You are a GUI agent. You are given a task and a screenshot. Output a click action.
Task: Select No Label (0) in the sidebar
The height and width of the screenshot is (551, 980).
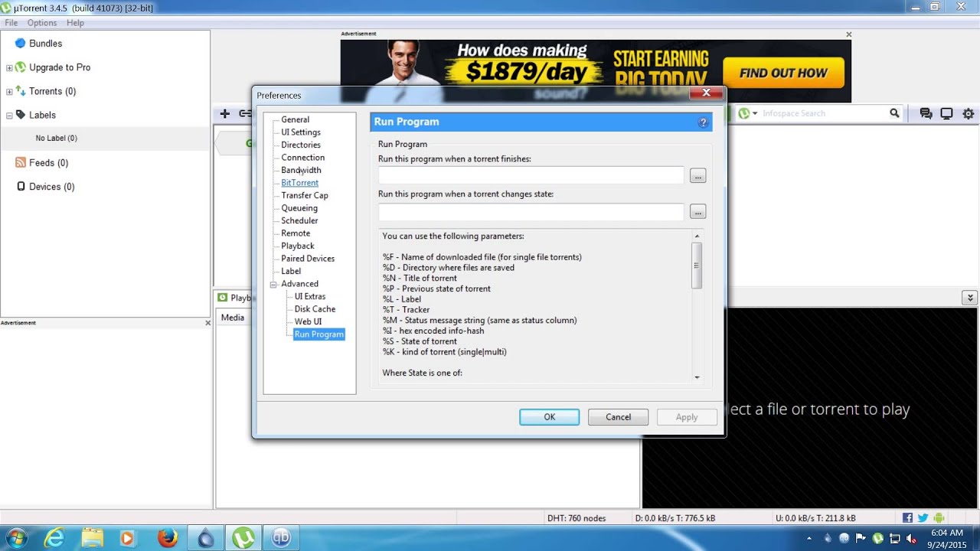coord(56,139)
